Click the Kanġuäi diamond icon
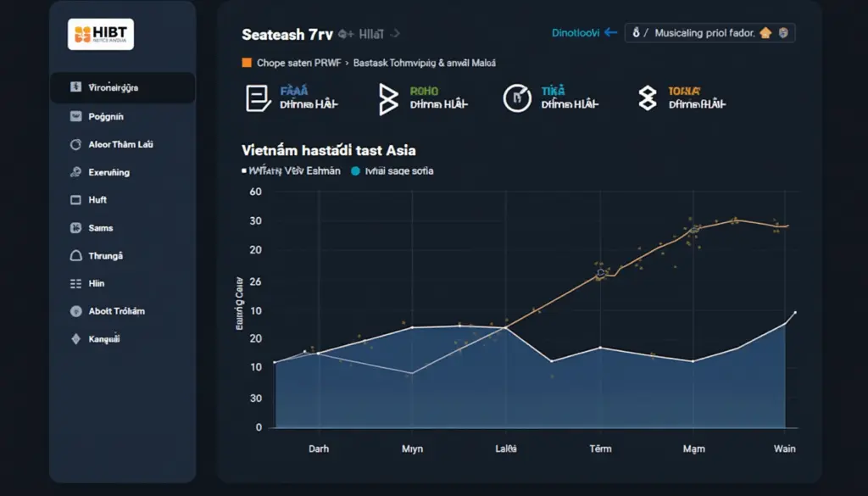The width and height of the screenshot is (868, 496). point(75,339)
